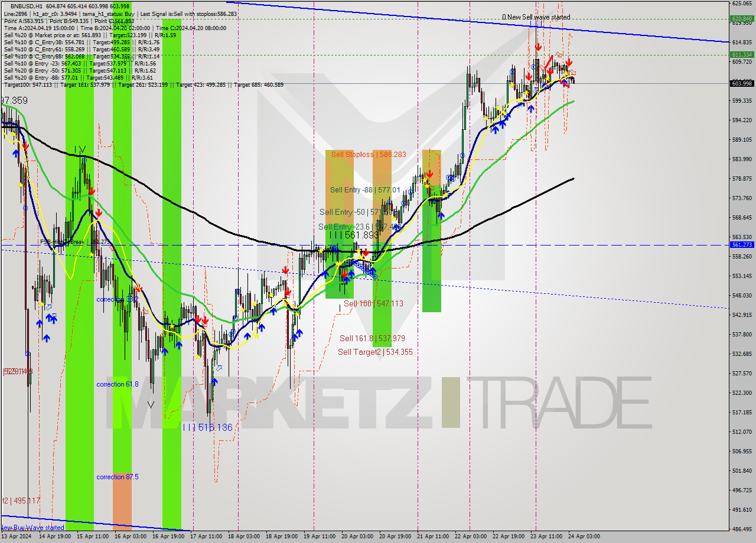This screenshot has width=756, height=543.
Task: Click the blue 561.273 price tag
Action: click(x=742, y=244)
